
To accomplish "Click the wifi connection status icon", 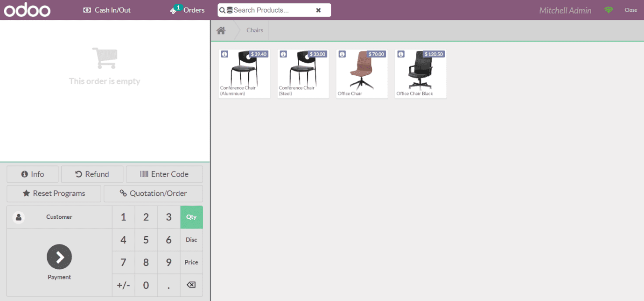I will [609, 9].
